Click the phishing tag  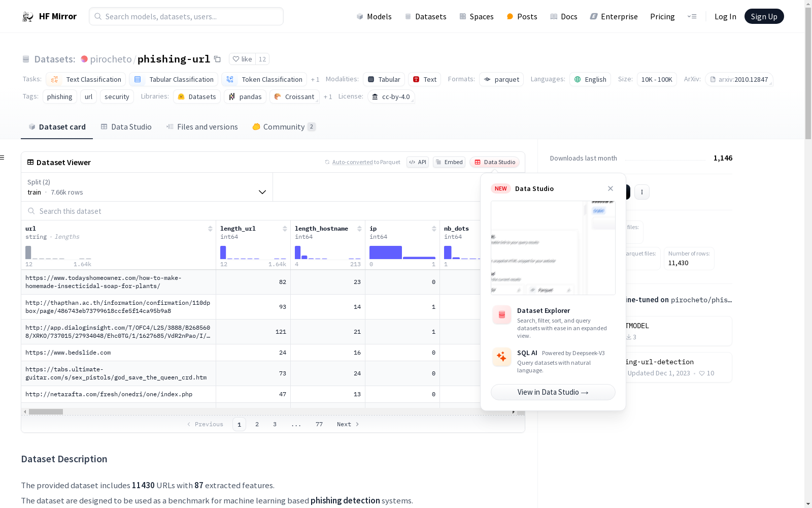click(60, 97)
